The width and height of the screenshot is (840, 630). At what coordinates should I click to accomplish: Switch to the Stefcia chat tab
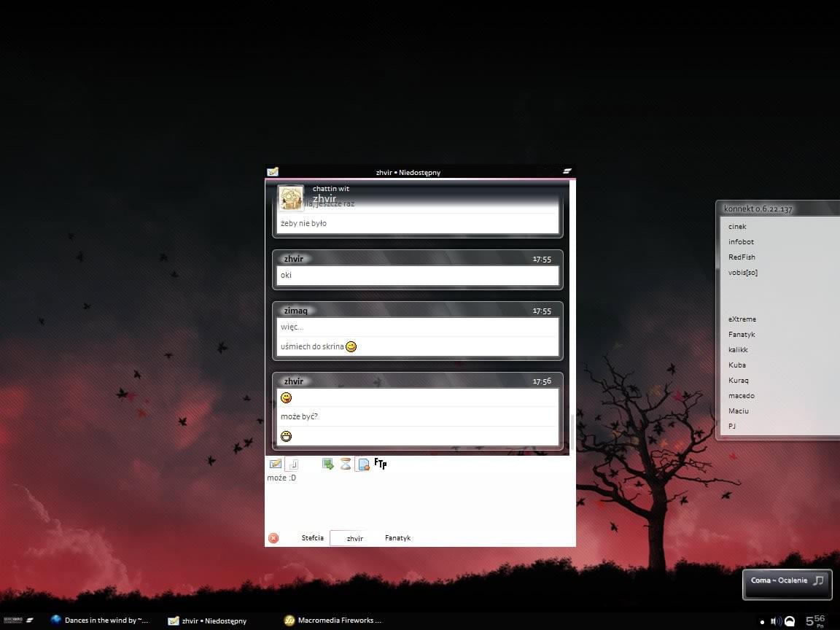pos(312,538)
